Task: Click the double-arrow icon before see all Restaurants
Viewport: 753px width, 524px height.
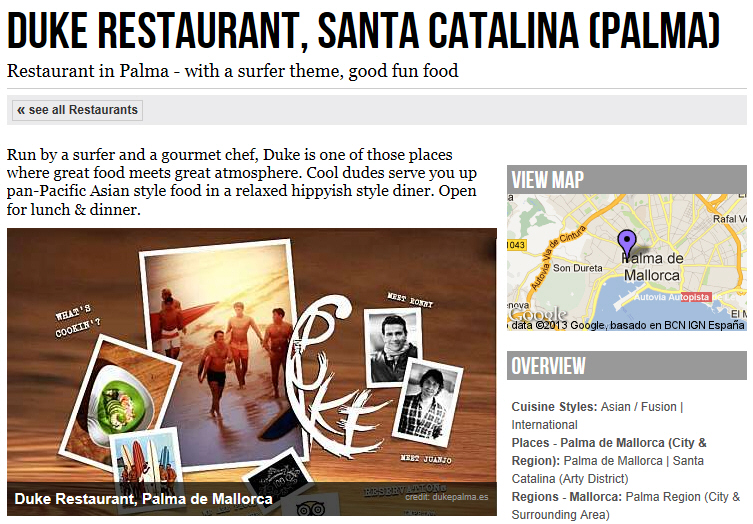Action: 21,110
